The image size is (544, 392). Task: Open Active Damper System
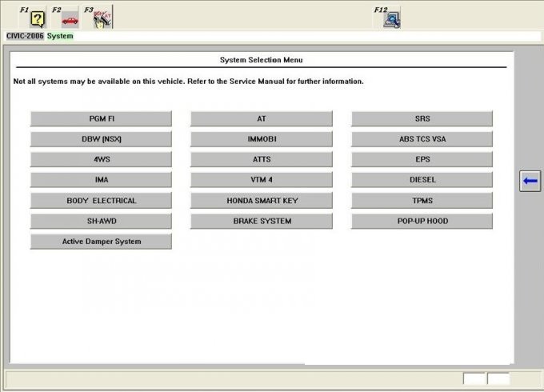pyautogui.click(x=101, y=242)
